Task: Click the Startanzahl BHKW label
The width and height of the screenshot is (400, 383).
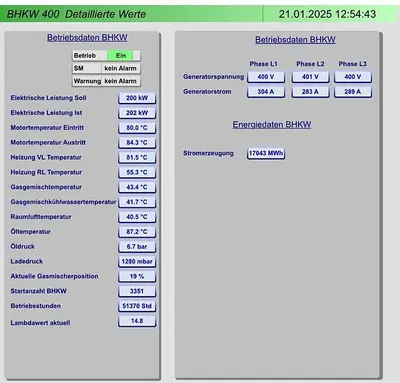Action: (39, 291)
